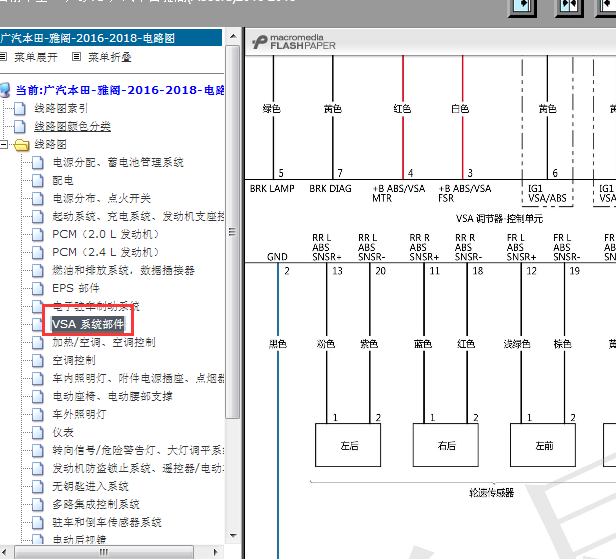Image resolution: width=616 pixels, height=559 pixels.
Task: Open 起动系统、充电系统 diagram entry
Action: tap(138, 216)
